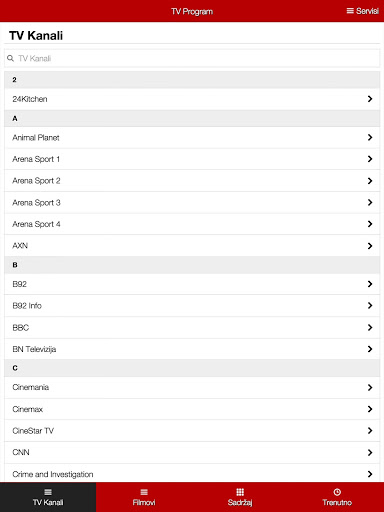Click the Trenutno clock icon

pyautogui.click(x=337, y=492)
